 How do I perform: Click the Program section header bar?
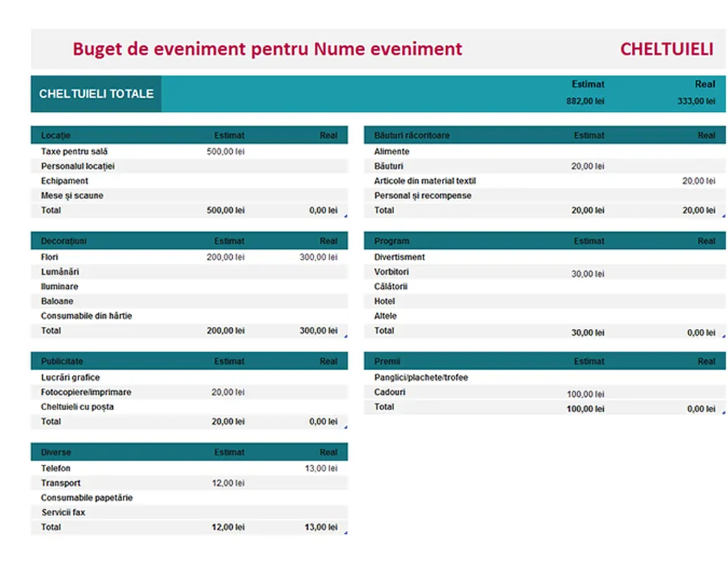[545, 241]
